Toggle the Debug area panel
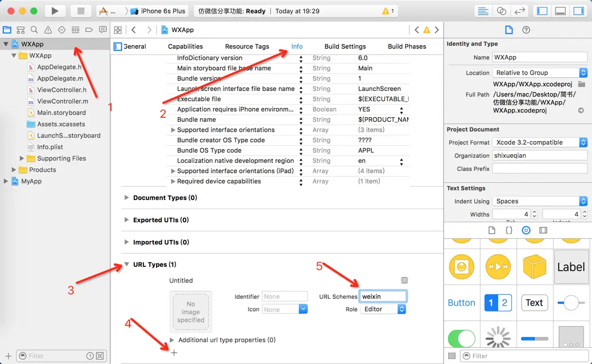The height and width of the screenshot is (364, 592). point(561,11)
